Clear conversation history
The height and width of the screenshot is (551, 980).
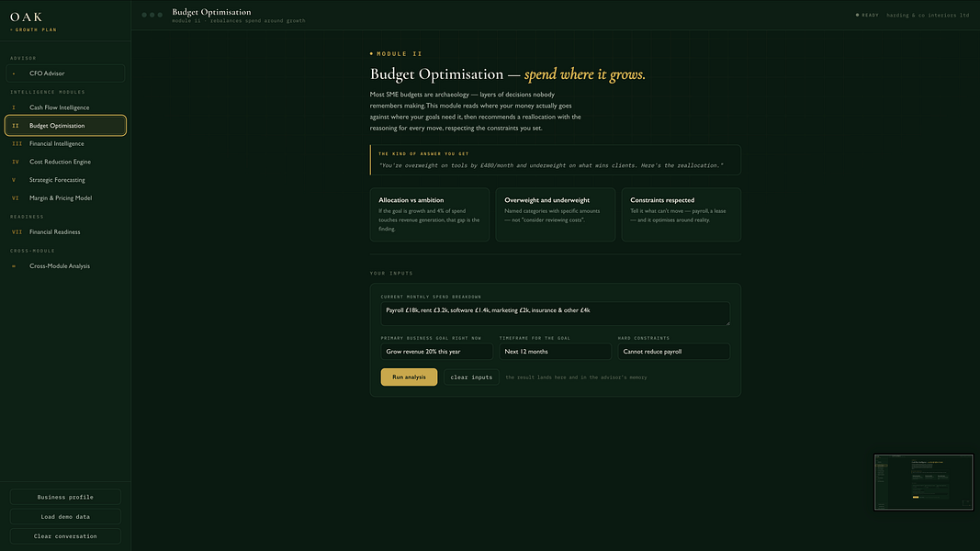pyautogui.click(x=65, y=536)
